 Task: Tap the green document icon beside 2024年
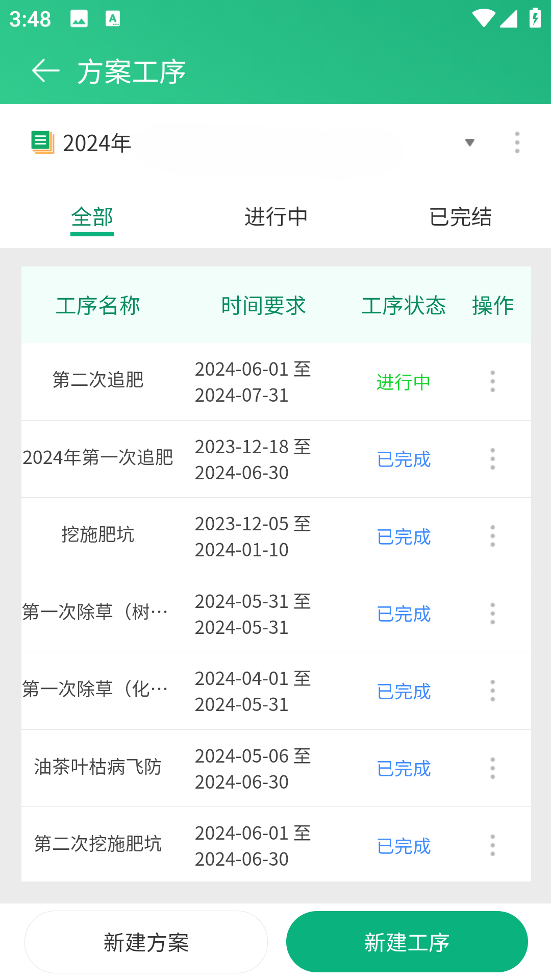coord(42,142)
